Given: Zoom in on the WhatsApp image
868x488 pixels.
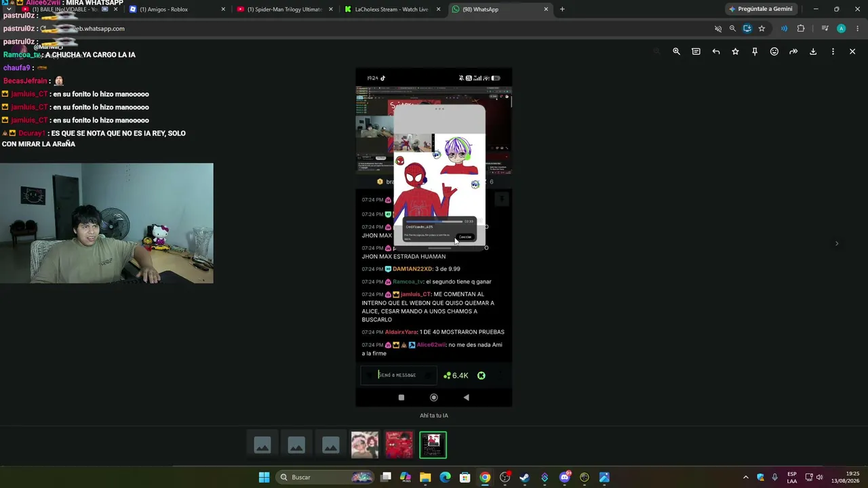Looking at the screenshot, I should tap(676, 52).
